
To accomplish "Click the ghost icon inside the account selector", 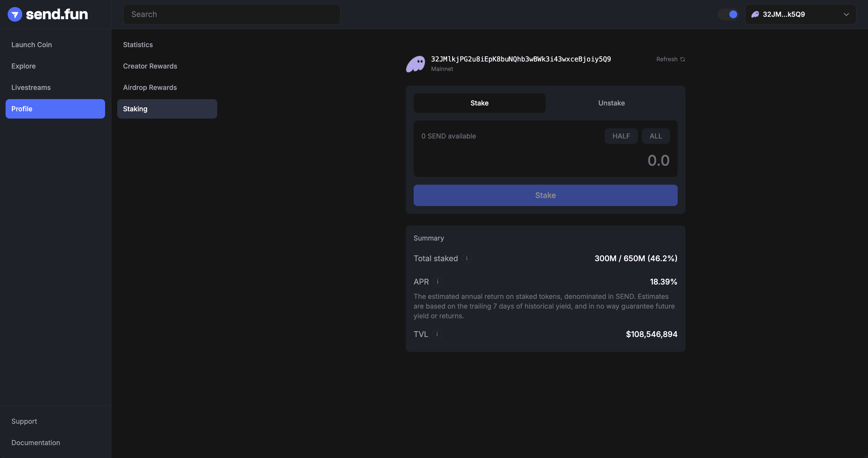I will (755, 14).
